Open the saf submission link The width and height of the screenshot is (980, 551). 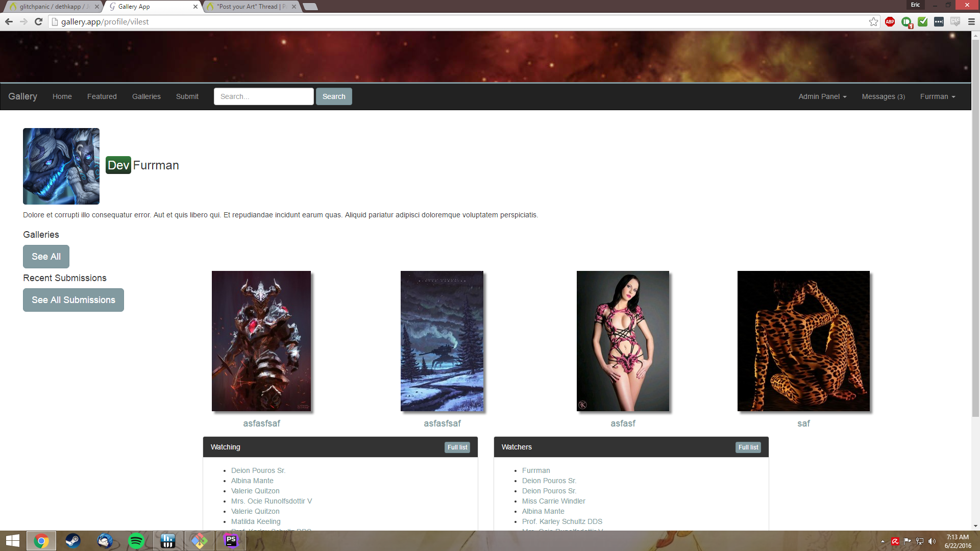803,423
